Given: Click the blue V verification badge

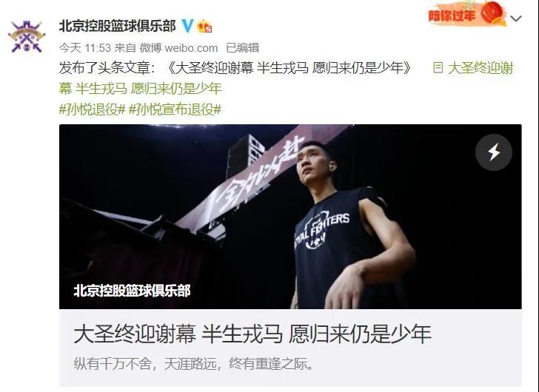Looking at the screenshot, I should (187, 26).
